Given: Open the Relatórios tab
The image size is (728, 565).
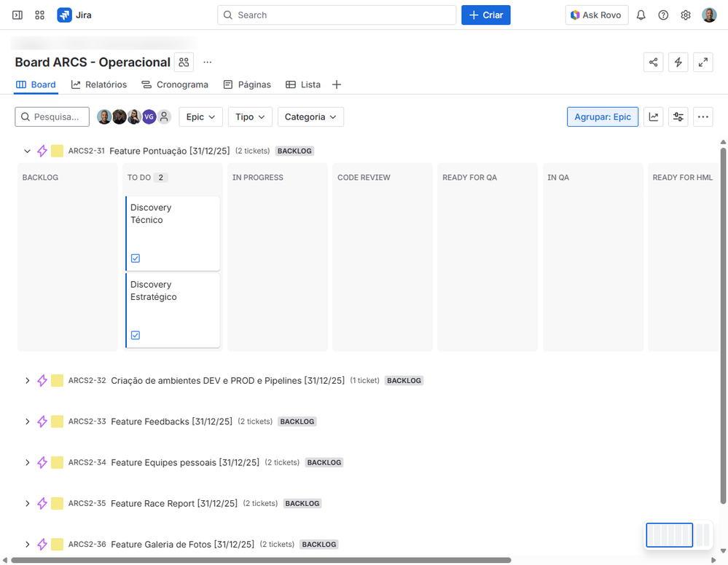Looking at the screenshot, I should [x=98, y=84].
